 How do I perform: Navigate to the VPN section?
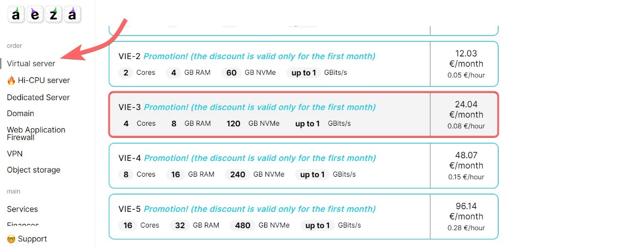[15, 154]
